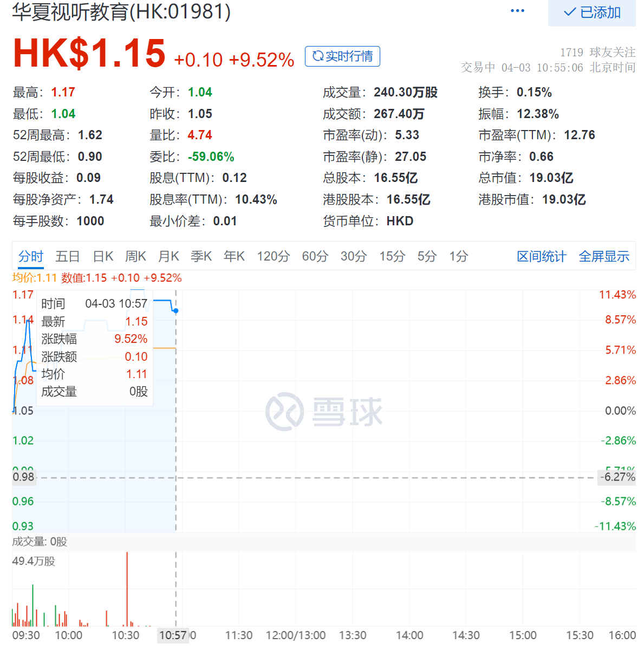Open the three-dot more options menu
Screen dimensions: 644x650
coord(517,11)
